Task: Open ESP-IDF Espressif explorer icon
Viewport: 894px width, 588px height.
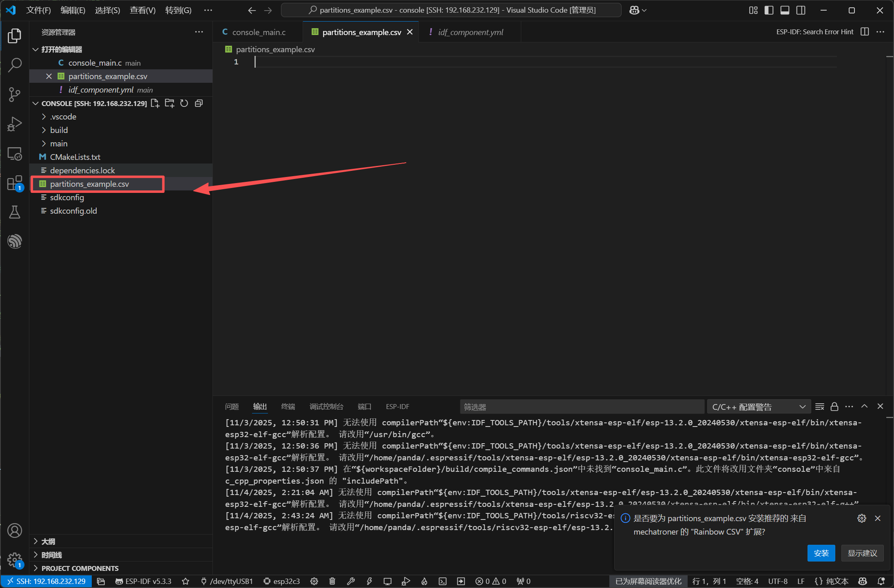Action: pyautogui.click(x=15, y=241)
